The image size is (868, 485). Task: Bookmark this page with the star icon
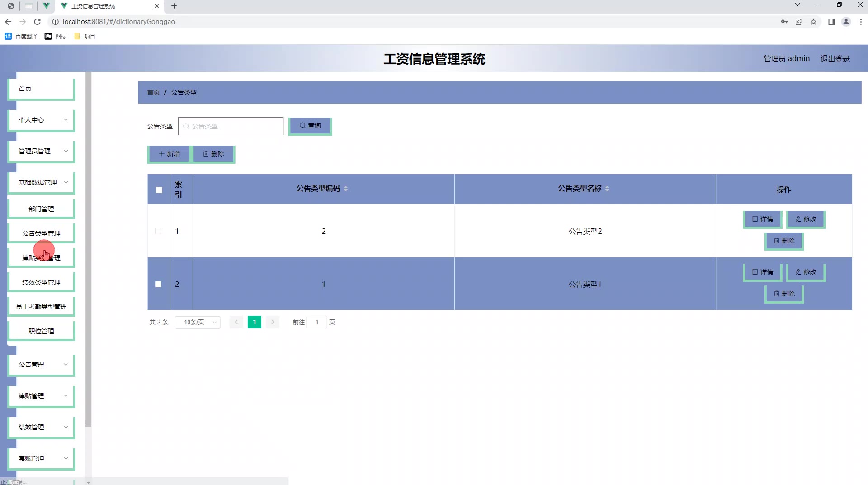tap(813, 22)
